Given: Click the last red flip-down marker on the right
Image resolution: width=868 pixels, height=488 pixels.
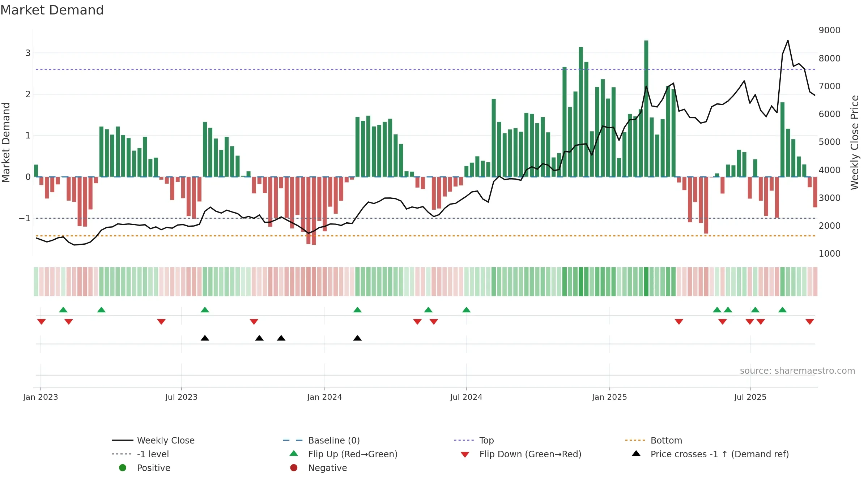Looking at the screenshot, I should (x=810, y=322).
